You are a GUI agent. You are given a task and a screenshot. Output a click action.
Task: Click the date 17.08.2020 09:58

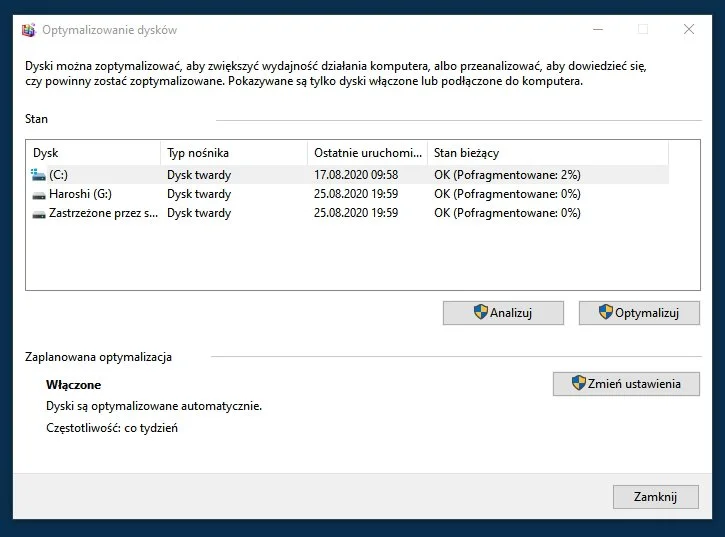pyautogui.click(x=356, y=175)
